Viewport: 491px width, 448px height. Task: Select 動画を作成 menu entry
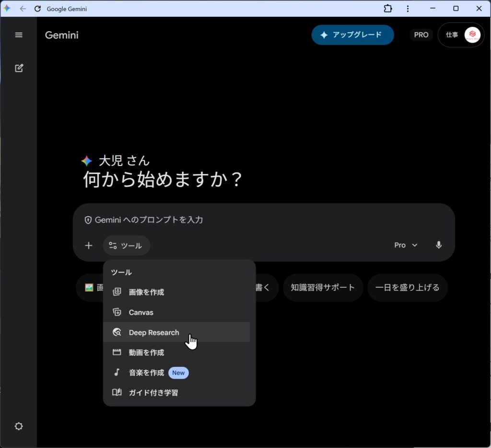pos(146,353)
